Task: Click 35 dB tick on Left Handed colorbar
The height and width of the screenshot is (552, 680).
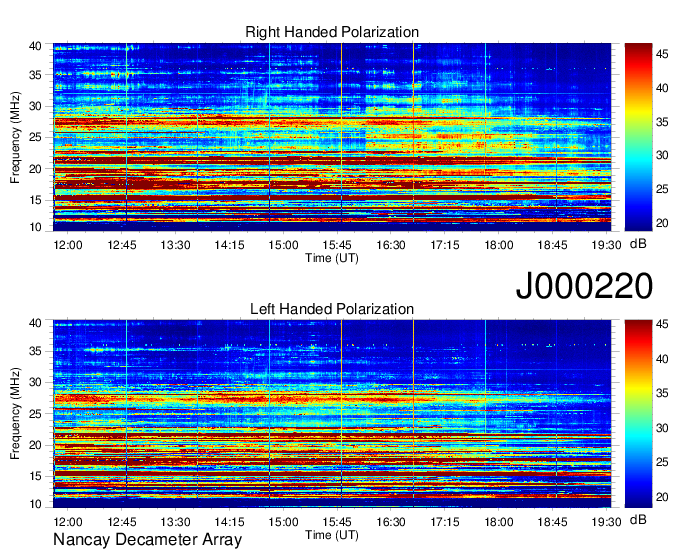Action: 662,394
